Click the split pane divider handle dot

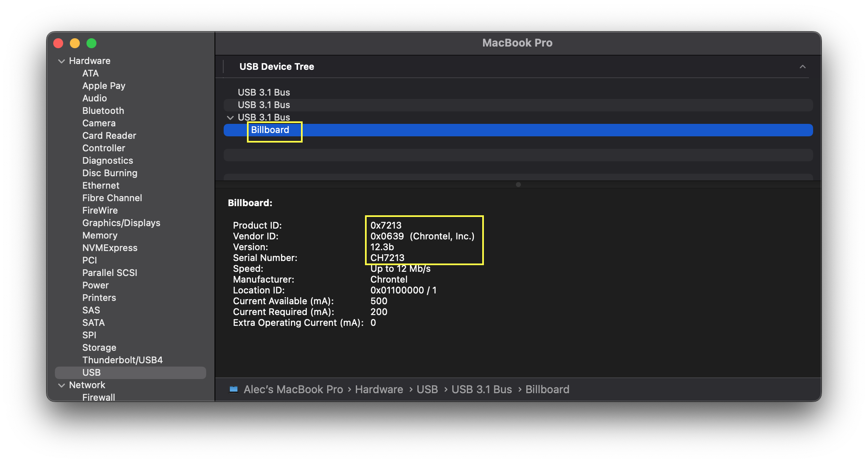click(518, 185)
